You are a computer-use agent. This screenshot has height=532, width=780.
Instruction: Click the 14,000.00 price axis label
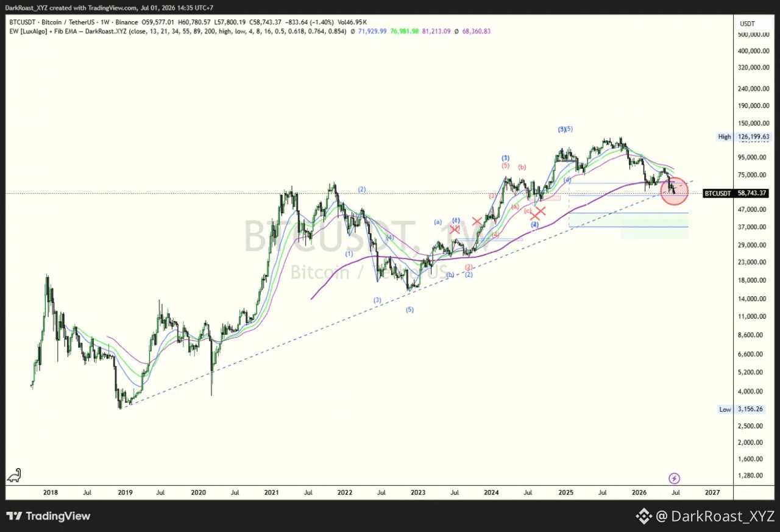[753, 299]
